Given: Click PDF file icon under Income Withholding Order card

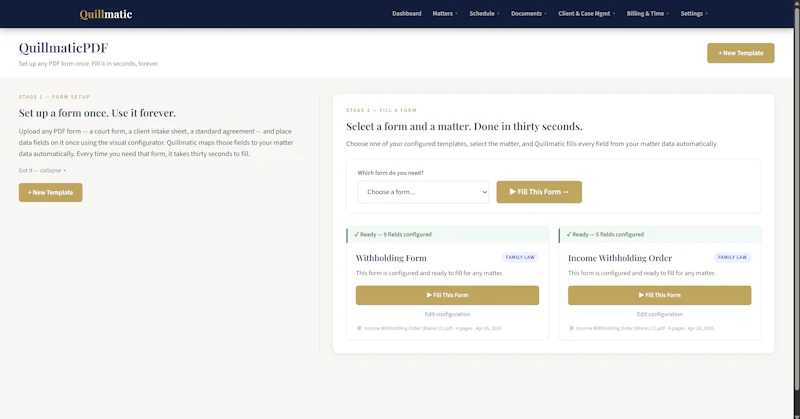Looking at the screenshot, I should (571, 328).
